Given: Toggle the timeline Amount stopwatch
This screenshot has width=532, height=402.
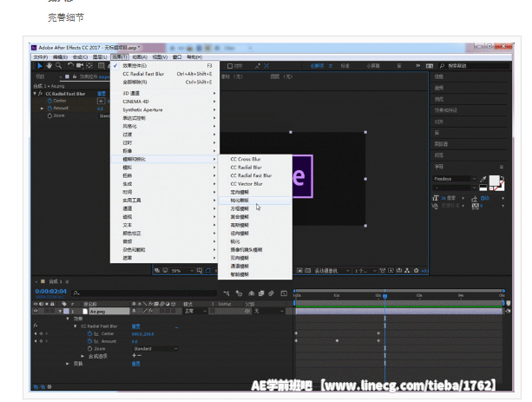Looking at the screenshot, I should [x=89, y=341].
